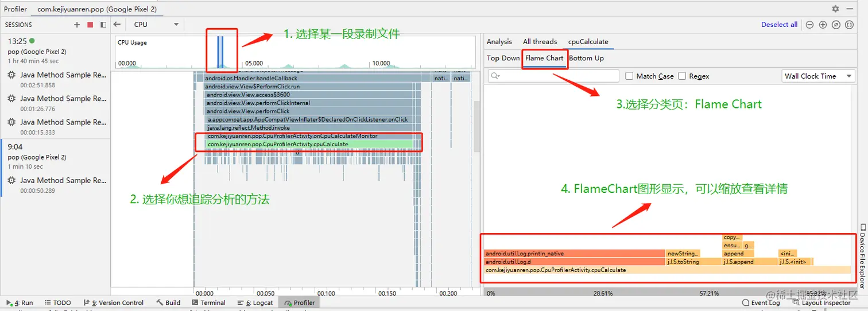868x311 pixels.
Task: Select the Profiler title tab
Action: coord(15,9)
